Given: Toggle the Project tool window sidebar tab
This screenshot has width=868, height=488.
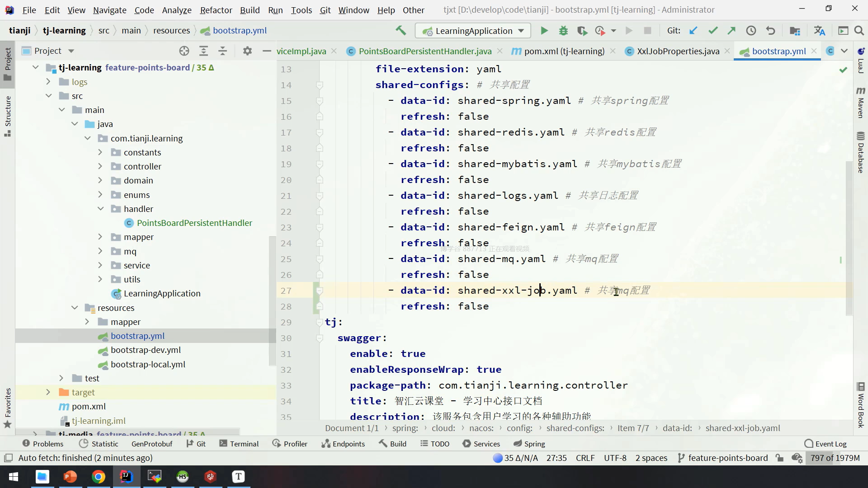Looking at the screenshot, I should coord(8,63).
